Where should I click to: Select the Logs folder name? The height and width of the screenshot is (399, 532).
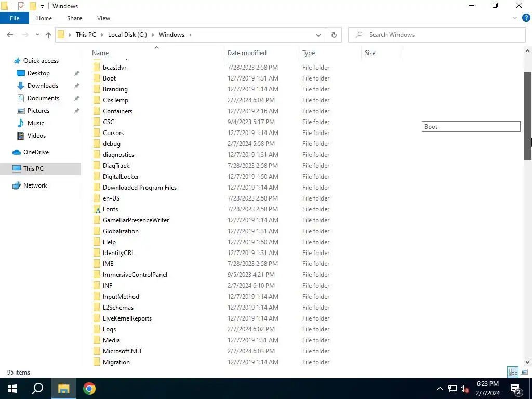(109, 329)
